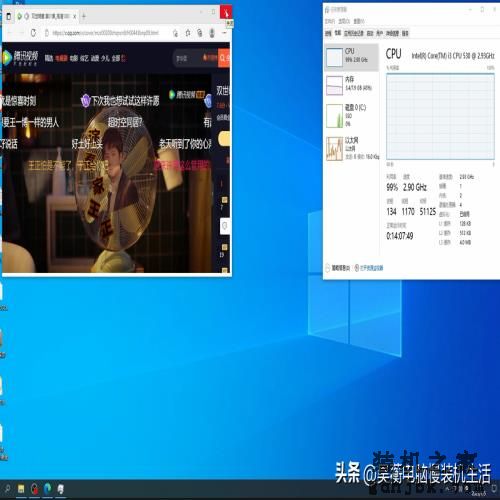500x500 pixels.
Task: Click the uptime value 0:14:07:49
Action: (x=400, y=236)
